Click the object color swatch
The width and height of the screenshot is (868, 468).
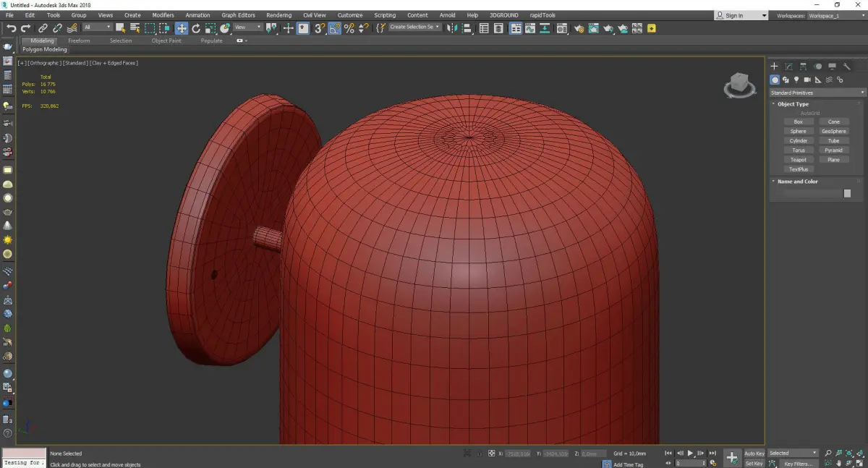[x=847, y=193]
